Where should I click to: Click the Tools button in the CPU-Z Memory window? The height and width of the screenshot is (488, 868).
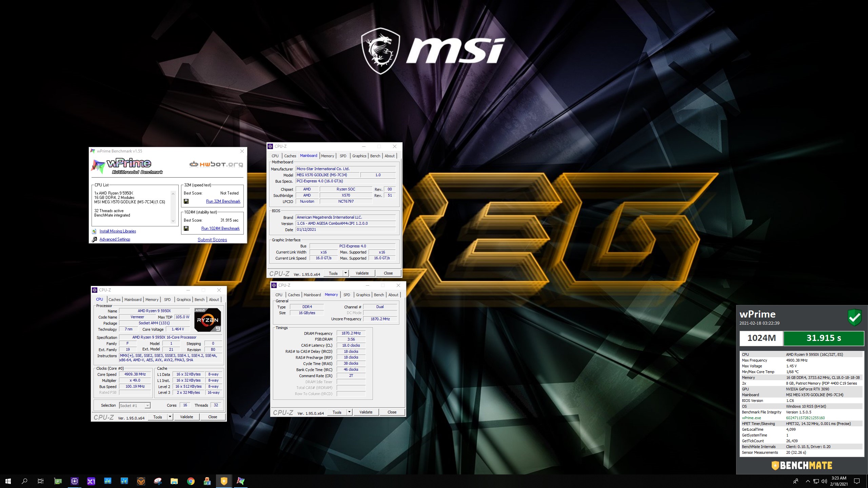tap(337, 412)
